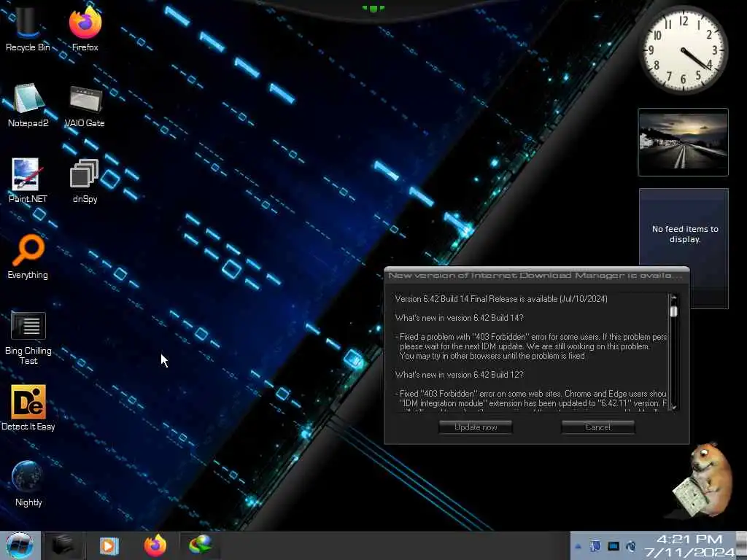The image size is (747, 560).
Task: Open the dark file explorer taskbar icon
Action: pos(63,545)
